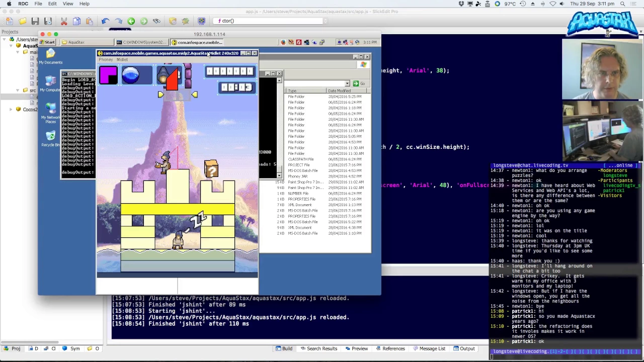
Task: Select the CLASSPATH File row in Explorer
Action: click(x=301, y=159)
